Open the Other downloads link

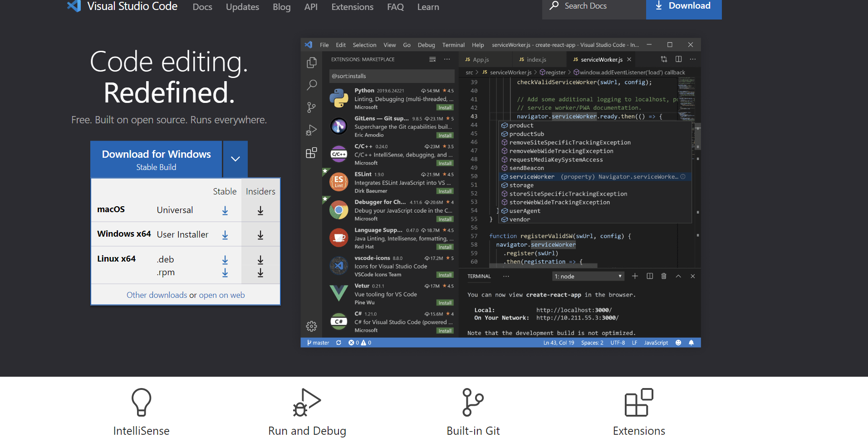click(x=157, y=295)
